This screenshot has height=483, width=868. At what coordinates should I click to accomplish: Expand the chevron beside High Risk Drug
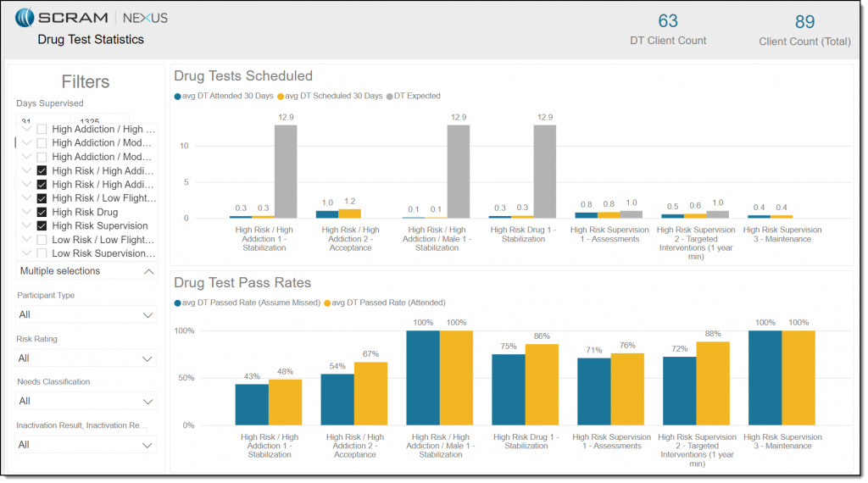pyautogui.click(x=27, y=212)
